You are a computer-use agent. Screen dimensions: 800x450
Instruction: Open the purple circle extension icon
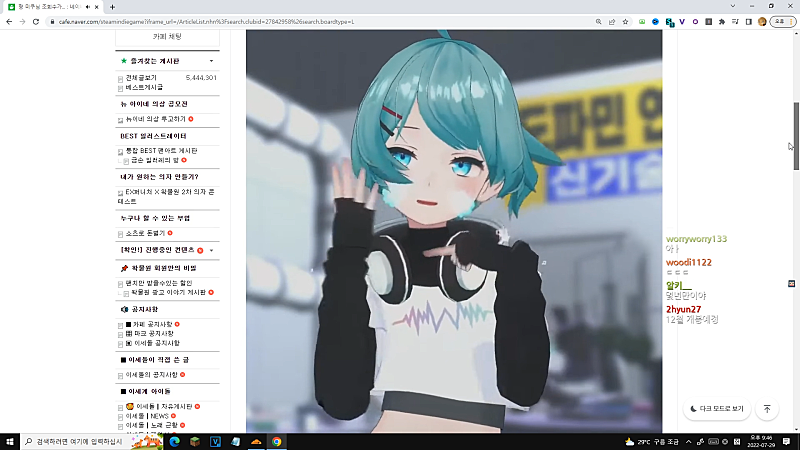point(695,22)
